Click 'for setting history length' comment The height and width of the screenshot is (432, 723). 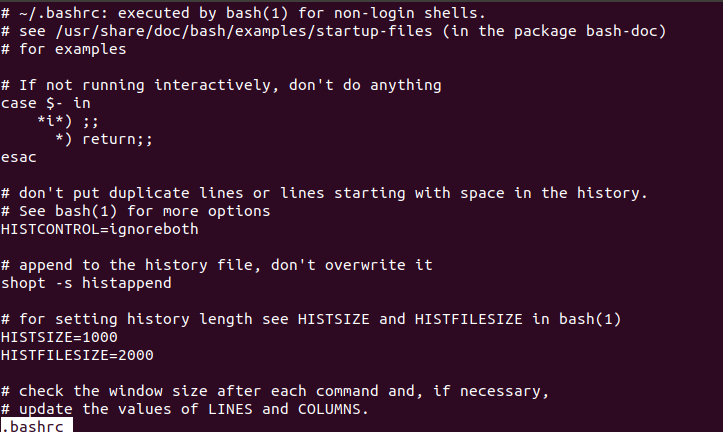coord(311,319)
